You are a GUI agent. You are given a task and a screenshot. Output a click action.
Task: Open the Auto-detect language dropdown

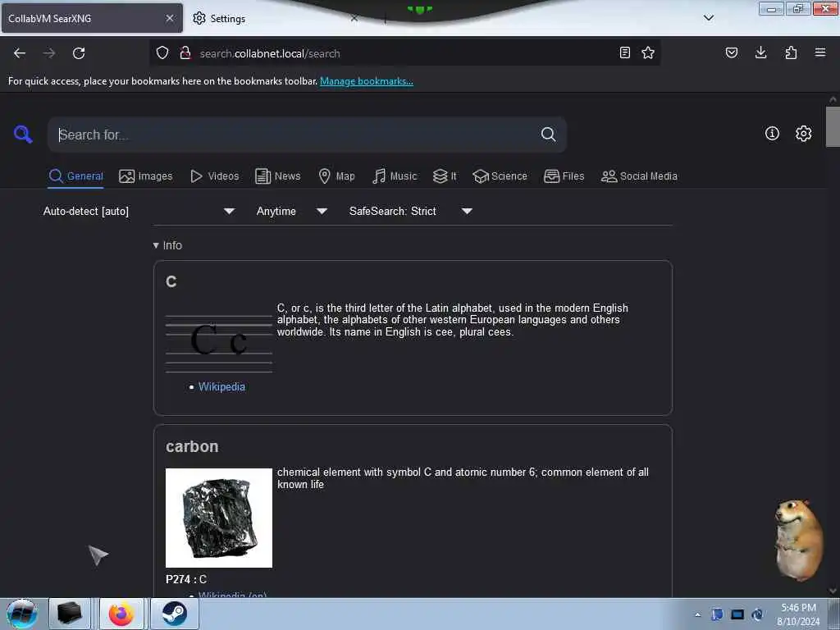click(x=139, y=211)
